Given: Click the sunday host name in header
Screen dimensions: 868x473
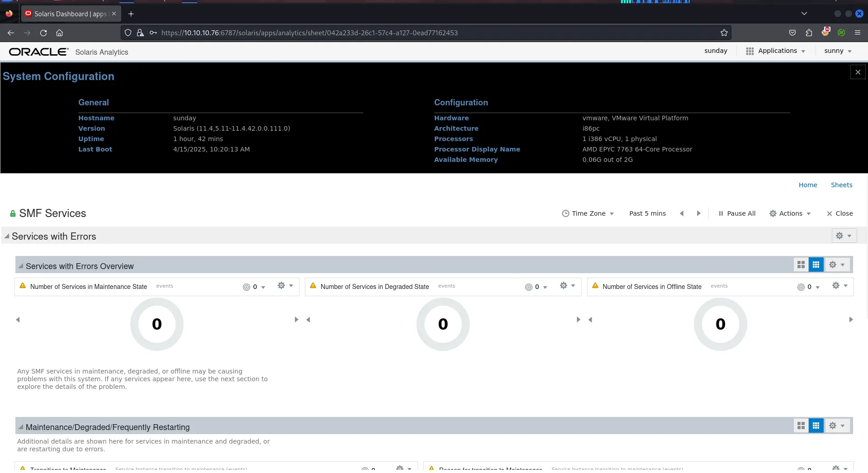Looking at the screenshot, I should point(716,51).
